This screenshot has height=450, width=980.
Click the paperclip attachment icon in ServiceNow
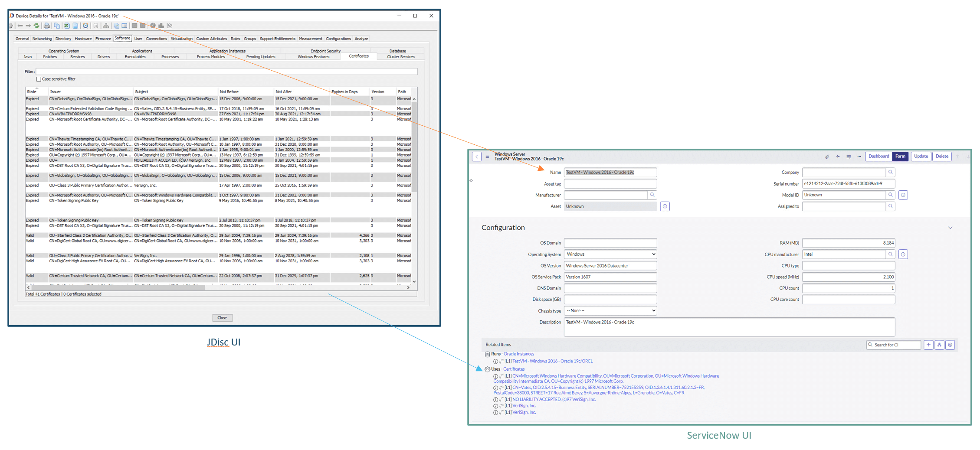tap(827, 157)
